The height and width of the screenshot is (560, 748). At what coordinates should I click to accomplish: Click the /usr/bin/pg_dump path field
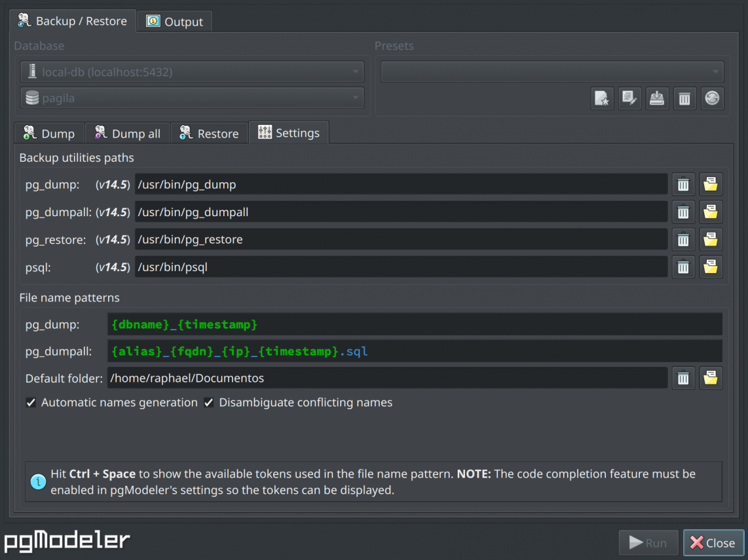tap(402, 184)
